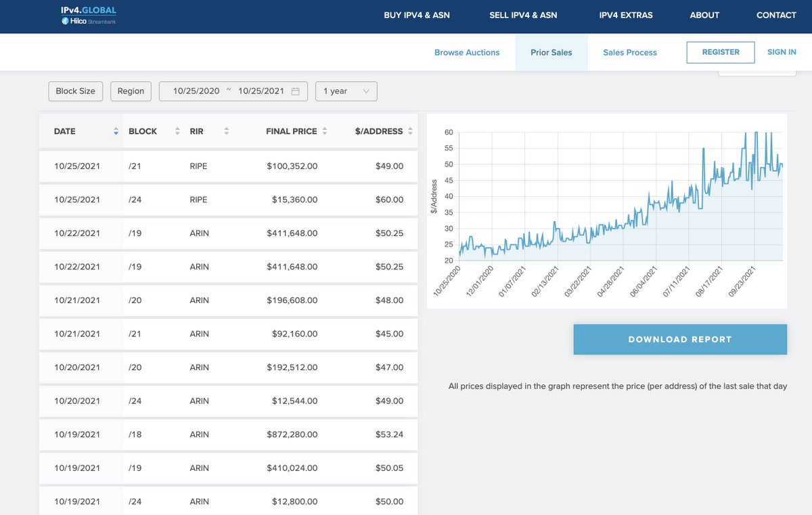
Task: Click the $192,512.00 sale price
Action: 292,367
